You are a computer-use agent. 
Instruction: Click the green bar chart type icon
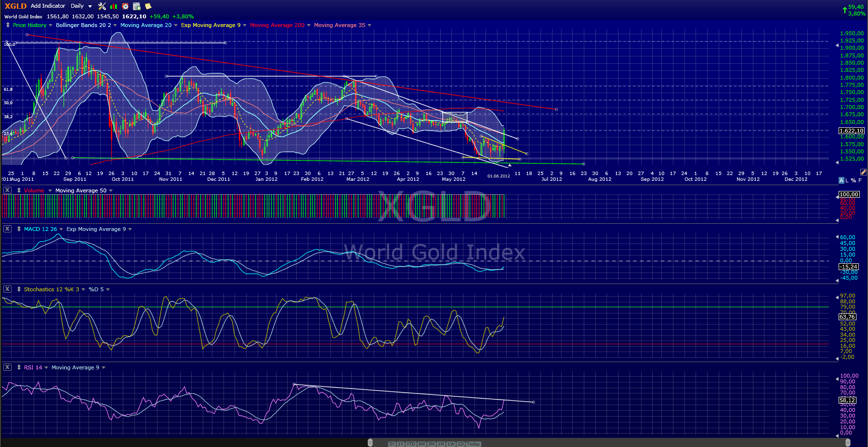pyautogui.click(x=114, y=6)
